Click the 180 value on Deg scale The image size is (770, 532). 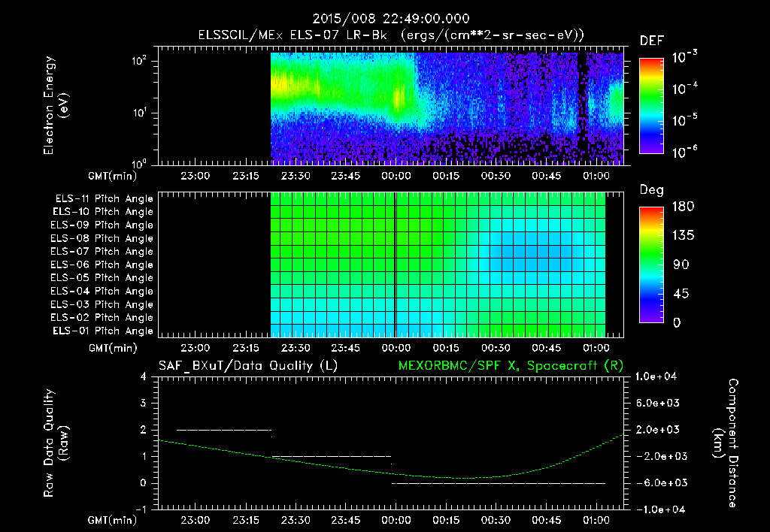[683, 207]
